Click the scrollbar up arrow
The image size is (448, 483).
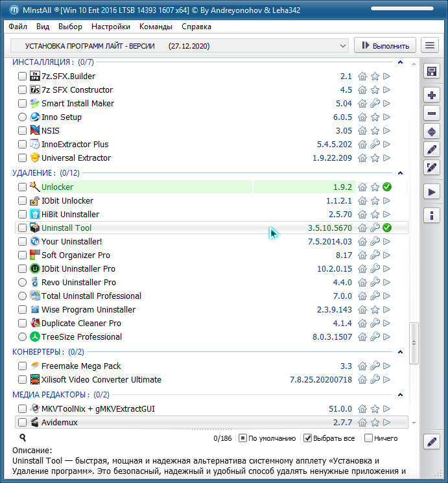click(414, 64)
